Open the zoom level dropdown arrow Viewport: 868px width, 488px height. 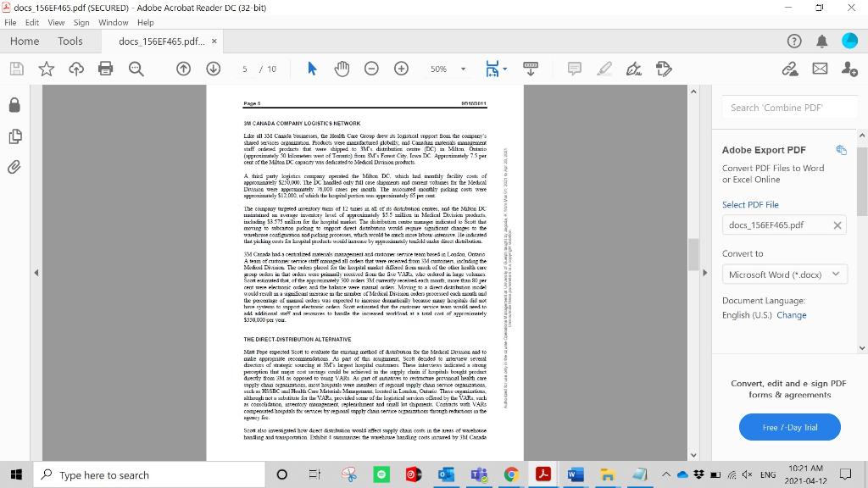(x=464, y=69)
